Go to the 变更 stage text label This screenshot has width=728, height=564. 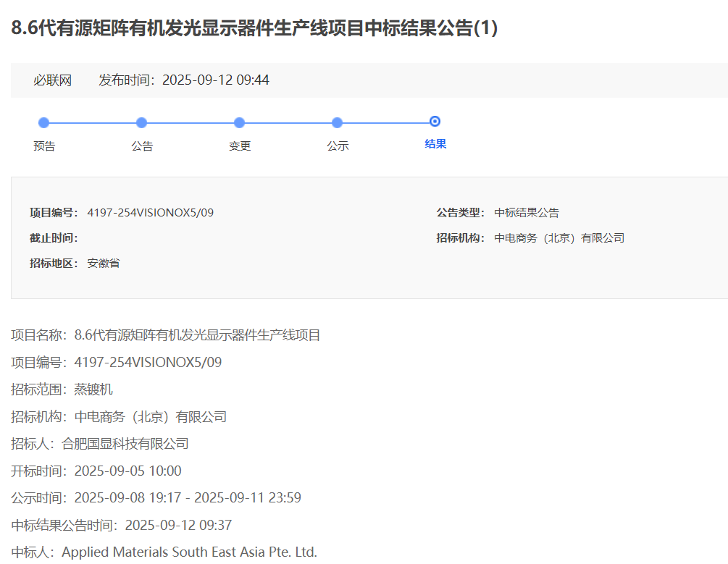[x=240, y=146]
